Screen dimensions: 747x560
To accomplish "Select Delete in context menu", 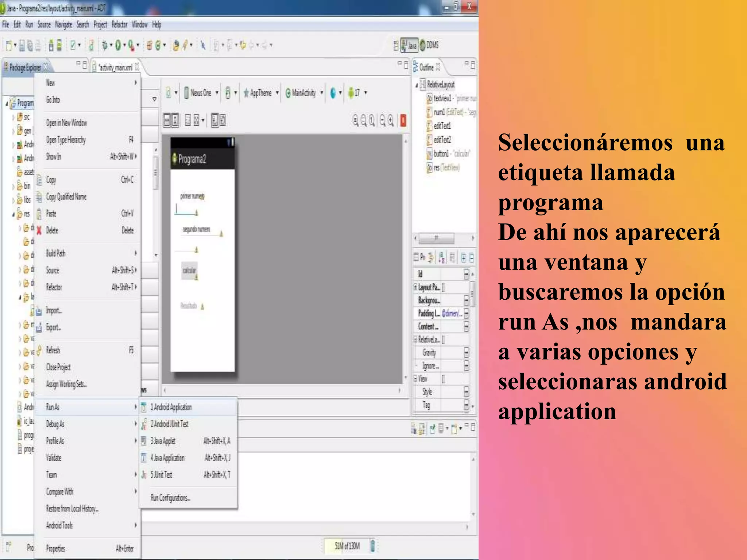I will [88, 230].
